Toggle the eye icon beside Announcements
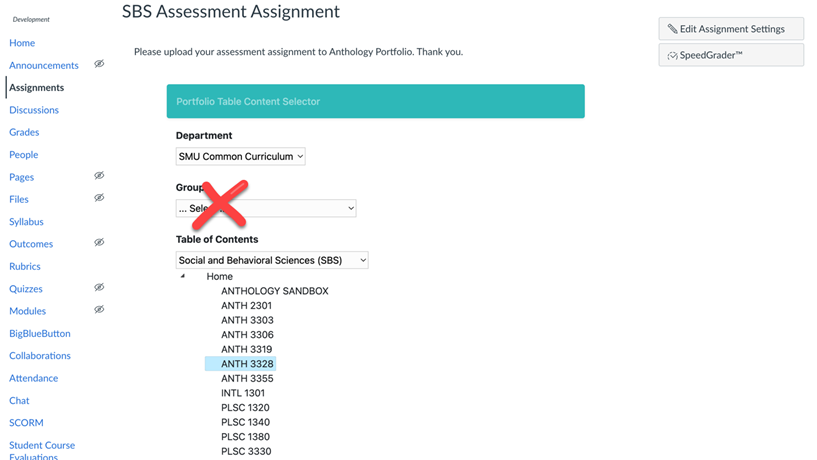This screenshot has width=817, height=460. pos(99,64)
